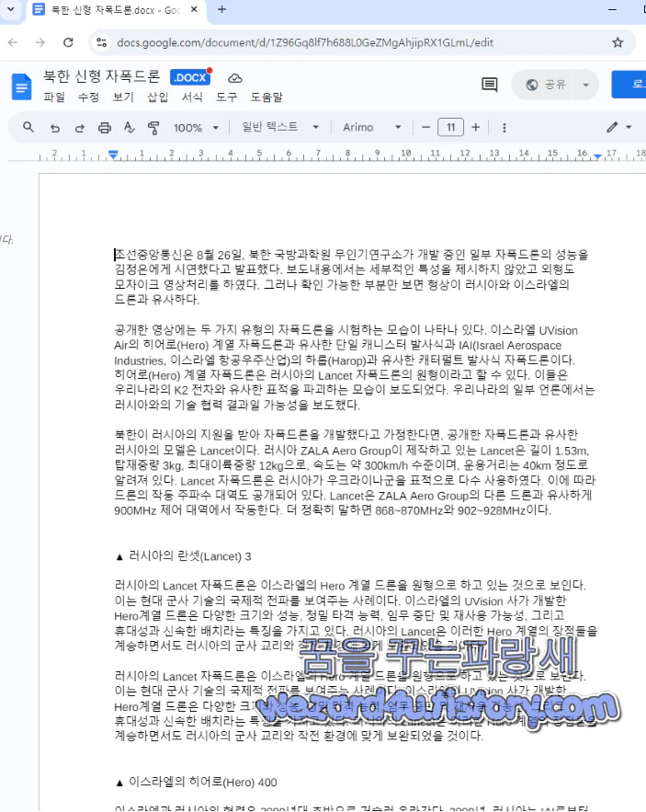Image resolution: width=646 pixels, height=812 pixels.
Task: View site information icon in the address bar
Action: click(x=101, y=42)
